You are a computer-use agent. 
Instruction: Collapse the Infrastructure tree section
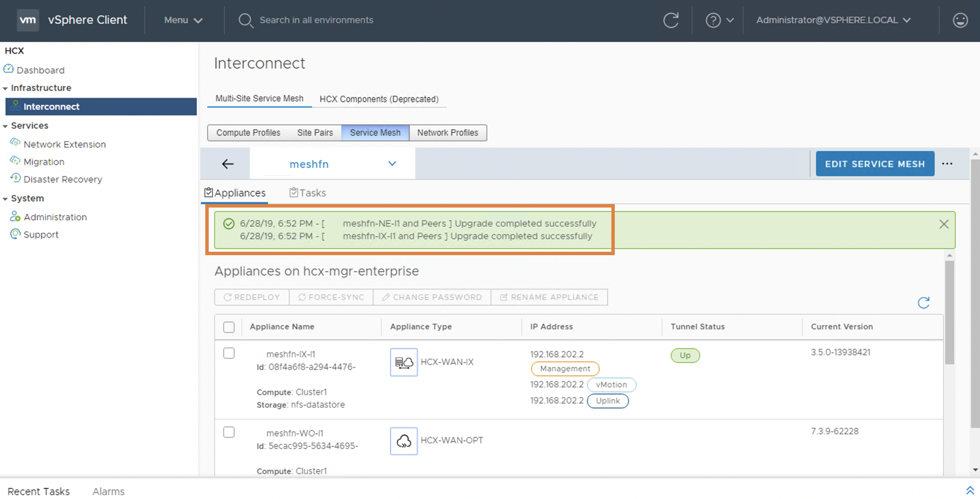(x=5, y=88)
